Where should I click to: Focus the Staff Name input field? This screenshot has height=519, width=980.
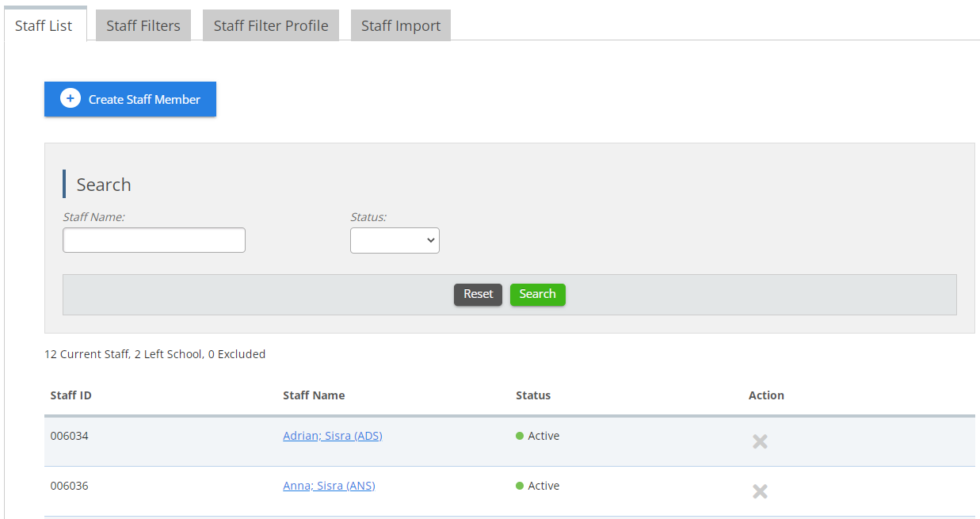point(154,240)
